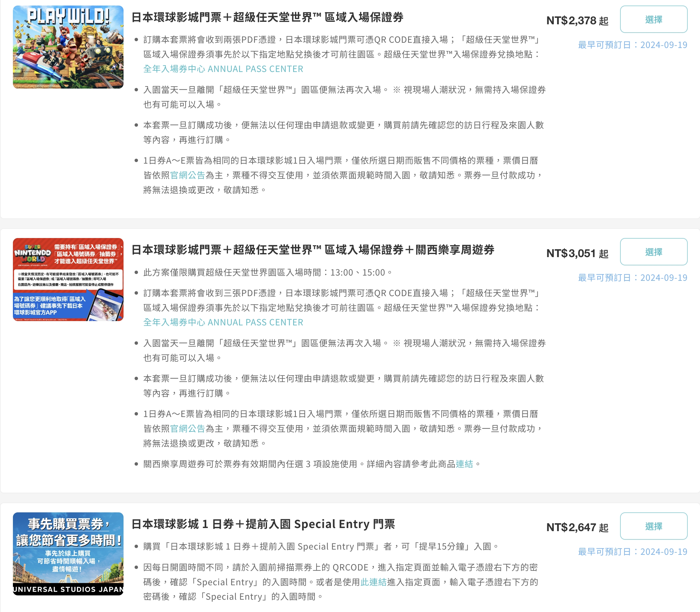The width and height of the screenshot is (700, 612).
Task: Click 最早可預訂日 under the NT$2,647 price
Action: (632, 552)
